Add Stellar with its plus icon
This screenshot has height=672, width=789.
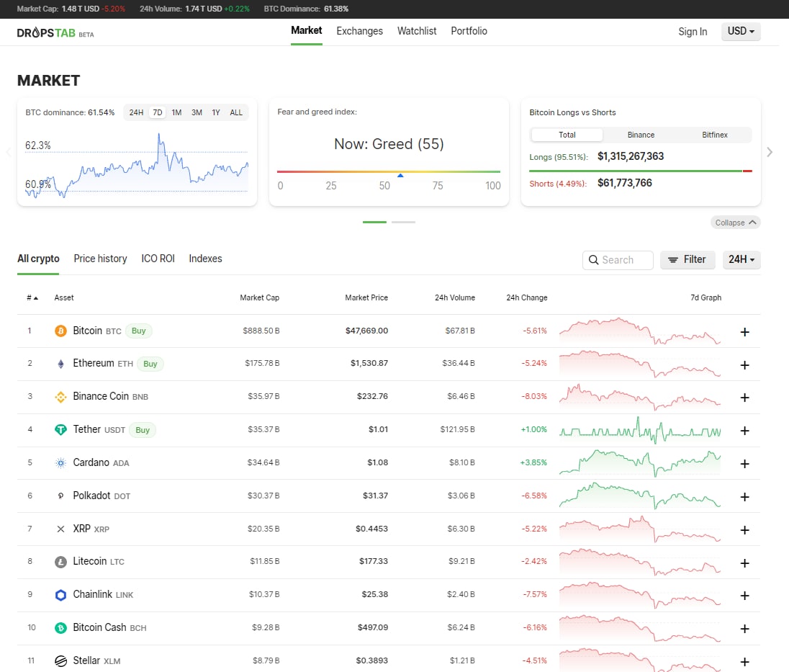[744, 662]
